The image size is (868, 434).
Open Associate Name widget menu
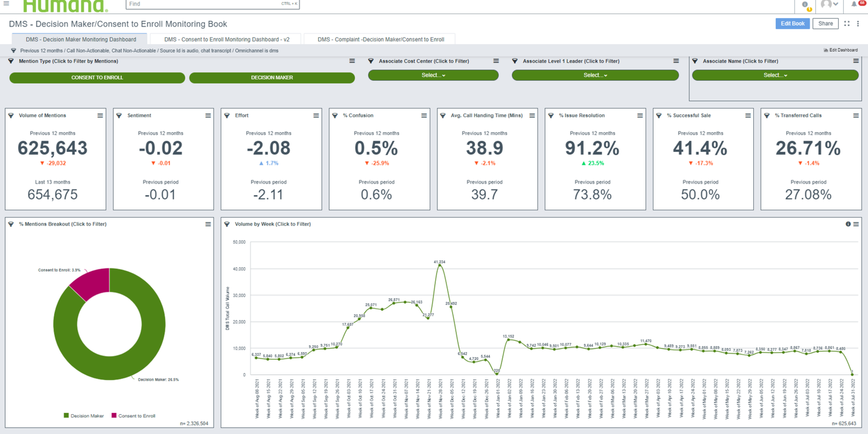click(856, 61)
